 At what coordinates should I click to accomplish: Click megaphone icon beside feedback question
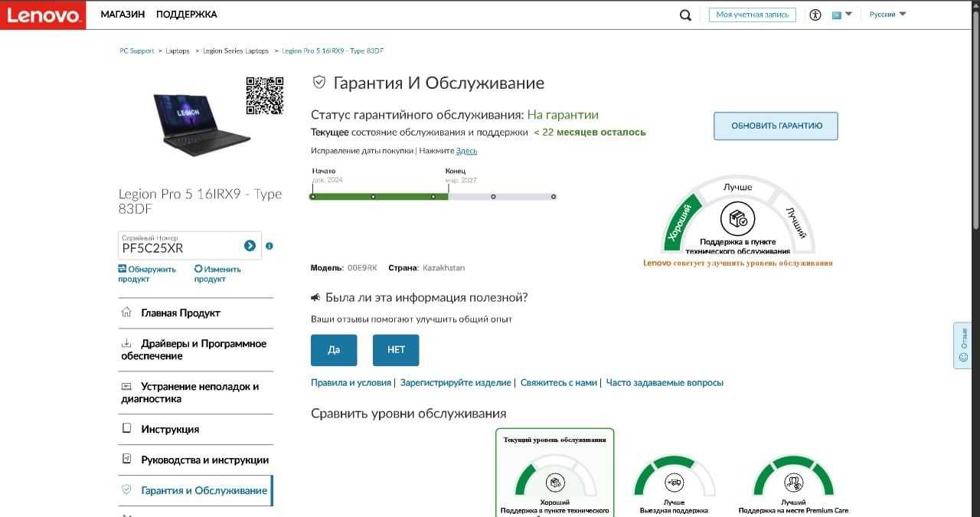click(315, 297)
